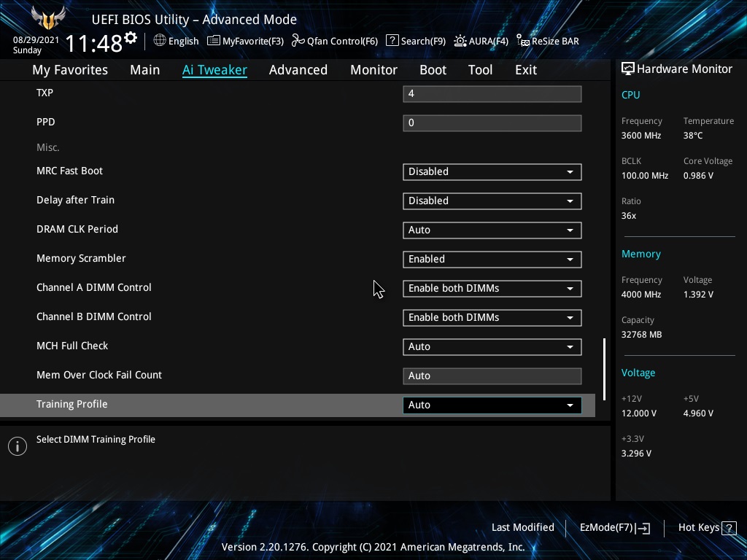
Task: Click the PPD value field
Action: 492,122
